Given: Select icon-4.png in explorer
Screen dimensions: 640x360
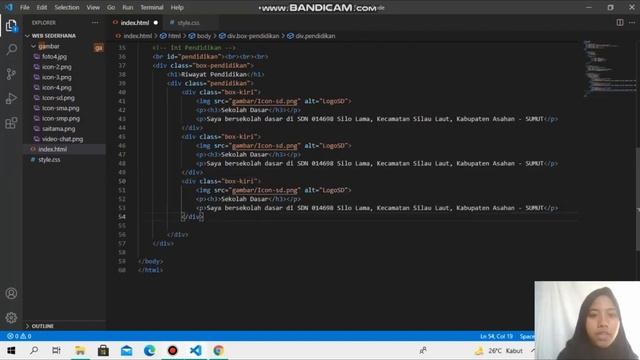Looking at the screenshot, I should point(56,87).
